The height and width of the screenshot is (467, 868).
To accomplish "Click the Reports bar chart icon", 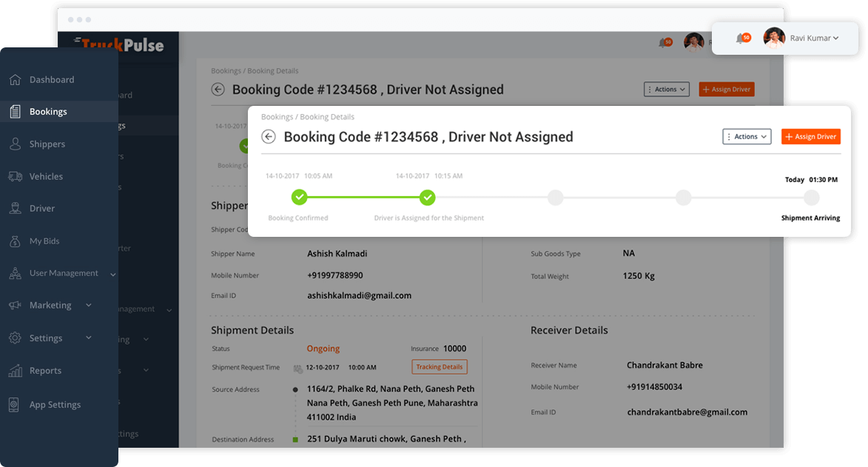I will 15,371.
